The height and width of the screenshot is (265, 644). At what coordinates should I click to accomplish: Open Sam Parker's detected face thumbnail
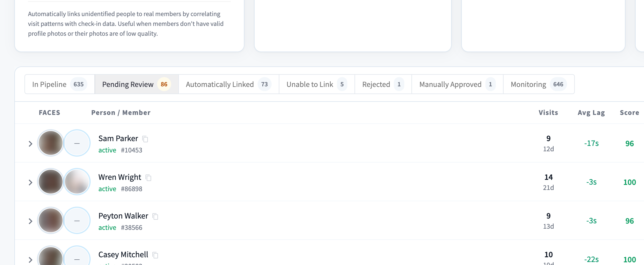(51, 143)
